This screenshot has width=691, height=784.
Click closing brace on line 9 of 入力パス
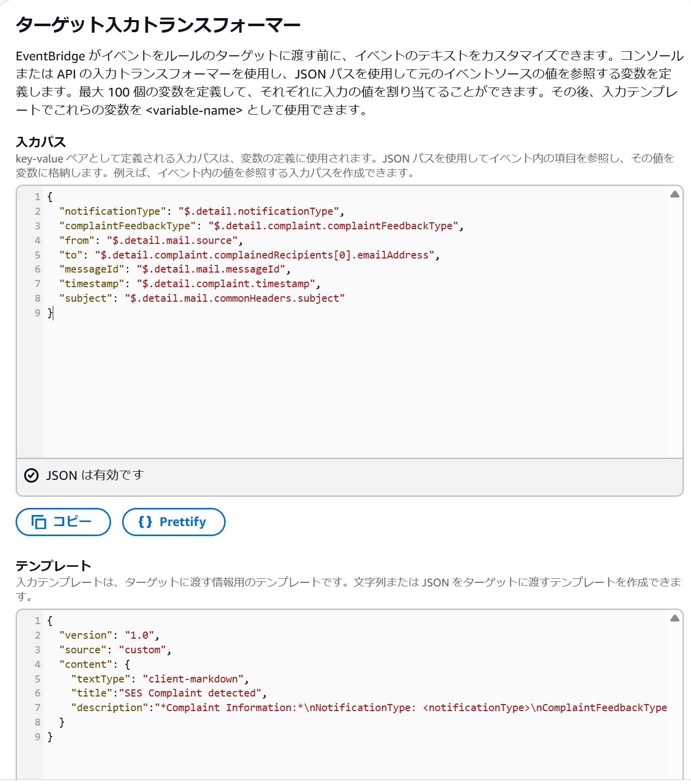tap(50, 313)
